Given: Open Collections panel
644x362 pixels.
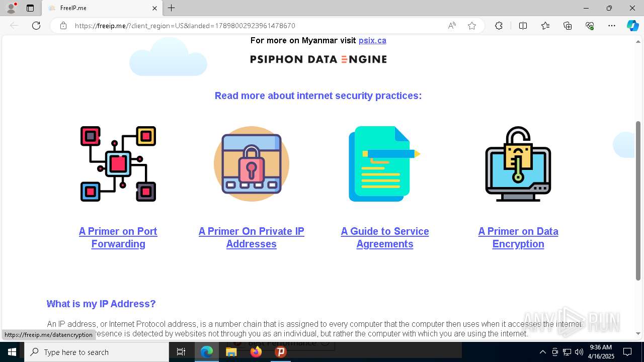Looking at the screenshot, I should pyautogui.click(x=568, y=26).
